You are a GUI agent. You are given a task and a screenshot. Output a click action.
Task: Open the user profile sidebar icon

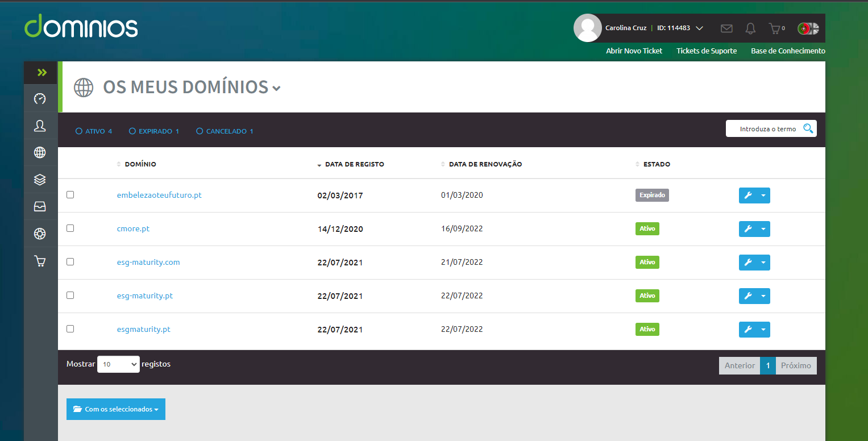(x=40, y=126)
